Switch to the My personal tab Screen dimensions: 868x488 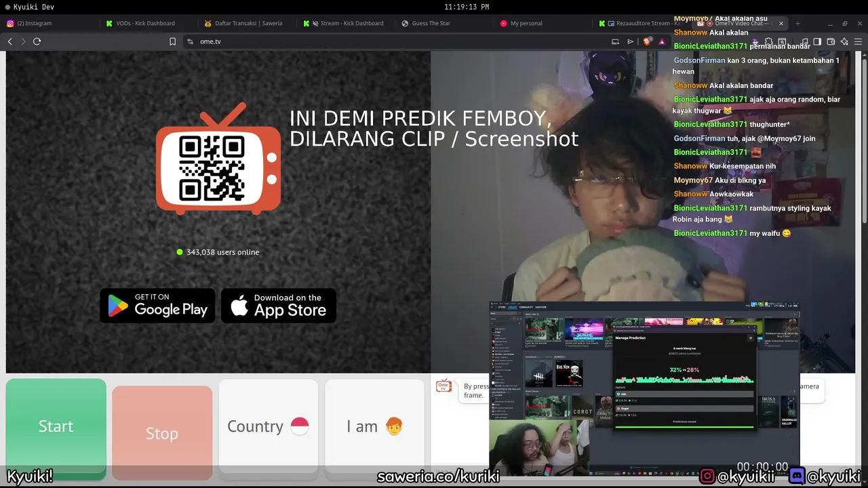(544, 23)
